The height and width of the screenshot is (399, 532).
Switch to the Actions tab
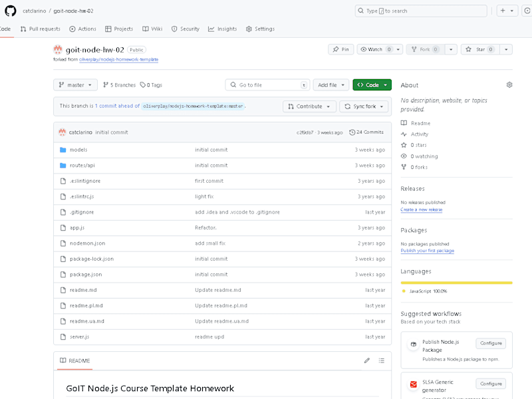pyautogui.click(x=82, y=29)
